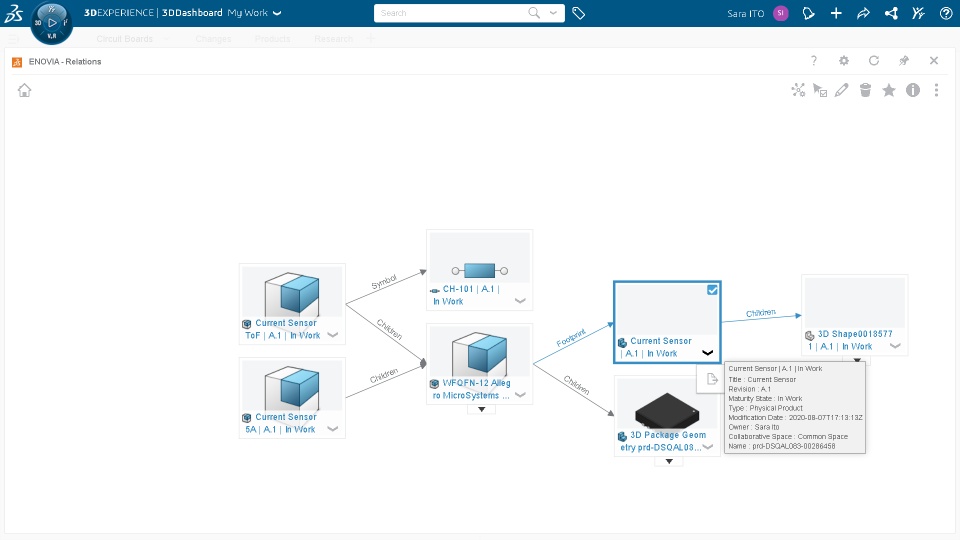This screenshot has height=540, width=960.
Task: Pin the Relations widget
Action: click(x=904, y=61)
